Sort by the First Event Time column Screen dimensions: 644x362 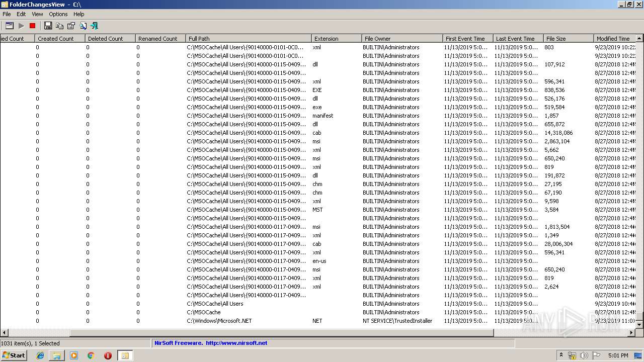(x=468, y=38)
